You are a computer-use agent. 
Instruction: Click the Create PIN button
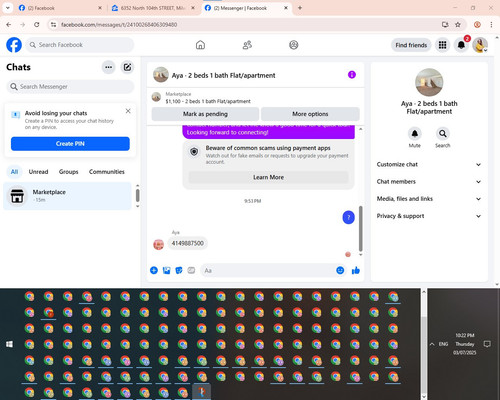pyautogui.click(x=70, y=144)
